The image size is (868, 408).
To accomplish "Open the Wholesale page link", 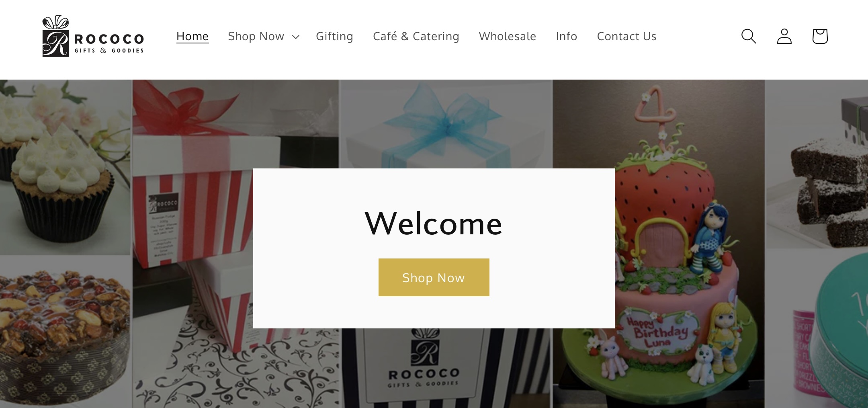I will (508, 36).
